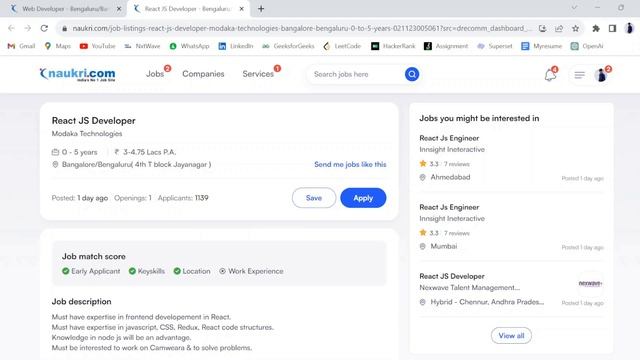This screenshot has width=640, height=360.
Task: Open the Services menu
Action: (x=258, y=74)
